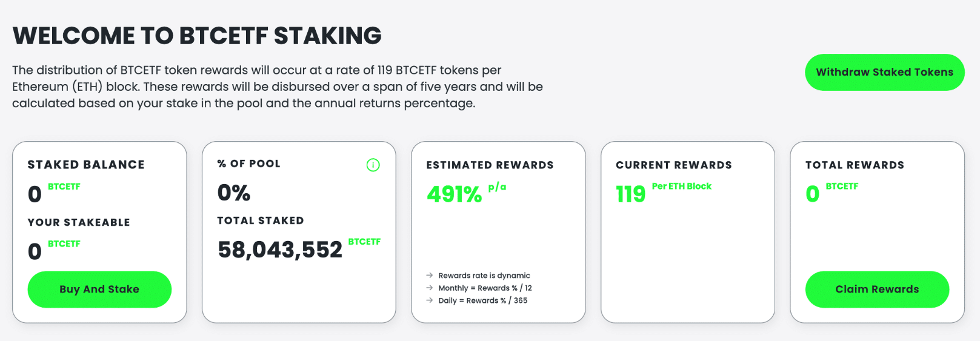The height and width of the screenshot is (341, 980).
Task: Click the 0% pool share value
Action: 234,193
